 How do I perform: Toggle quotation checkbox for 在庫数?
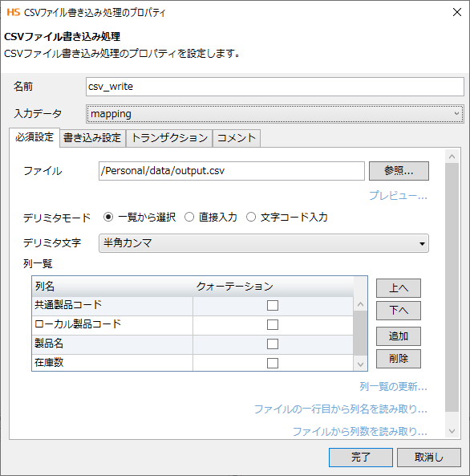[273, 363]
